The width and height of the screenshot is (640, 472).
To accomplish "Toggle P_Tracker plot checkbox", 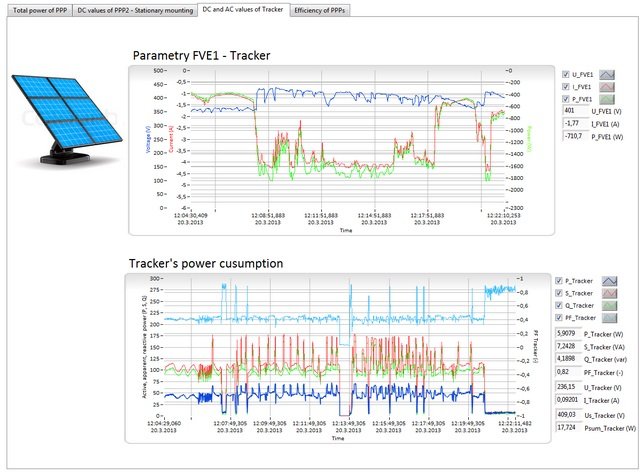I will coord(559,281).
